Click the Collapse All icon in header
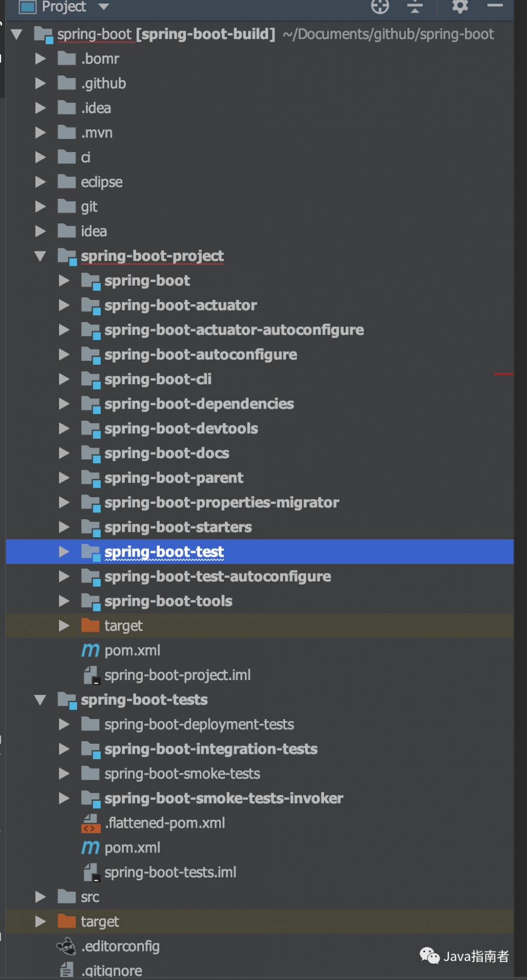The width and height of the screenshot is (527, 980). pos(415,6)
